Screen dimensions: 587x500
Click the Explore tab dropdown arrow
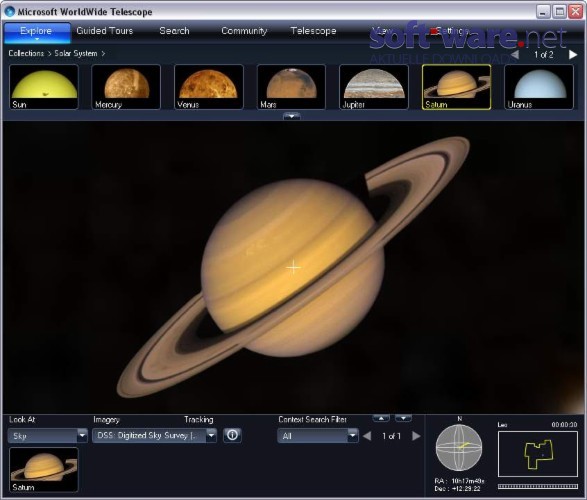(37, 39)
